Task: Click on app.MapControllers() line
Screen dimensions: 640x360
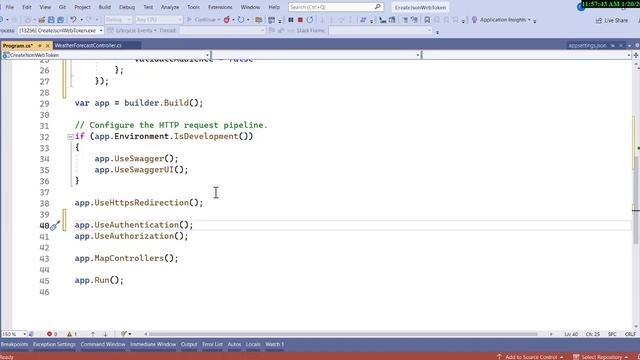Action: click(127, 258)
